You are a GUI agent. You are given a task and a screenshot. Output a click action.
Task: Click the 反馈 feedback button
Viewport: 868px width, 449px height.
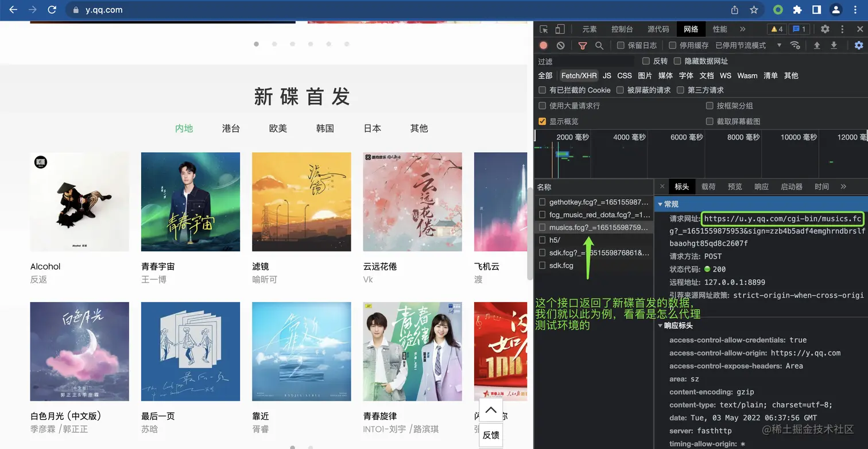[491, 435]
